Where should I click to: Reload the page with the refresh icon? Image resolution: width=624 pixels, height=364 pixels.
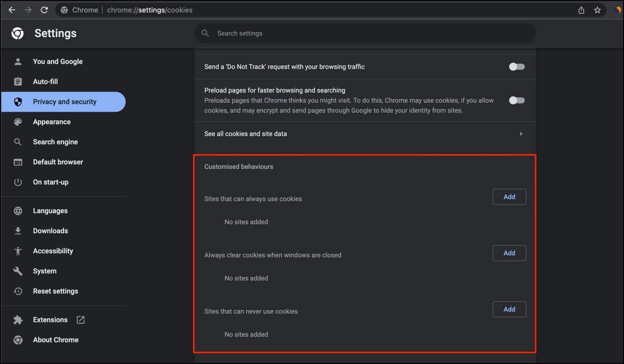[44, 10]
